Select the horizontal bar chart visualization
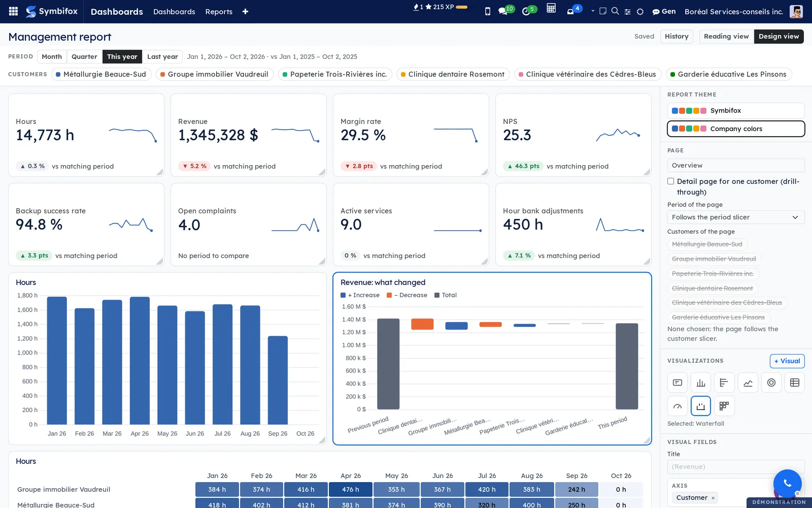The image size is (812, 508). (x=724, y=383)
